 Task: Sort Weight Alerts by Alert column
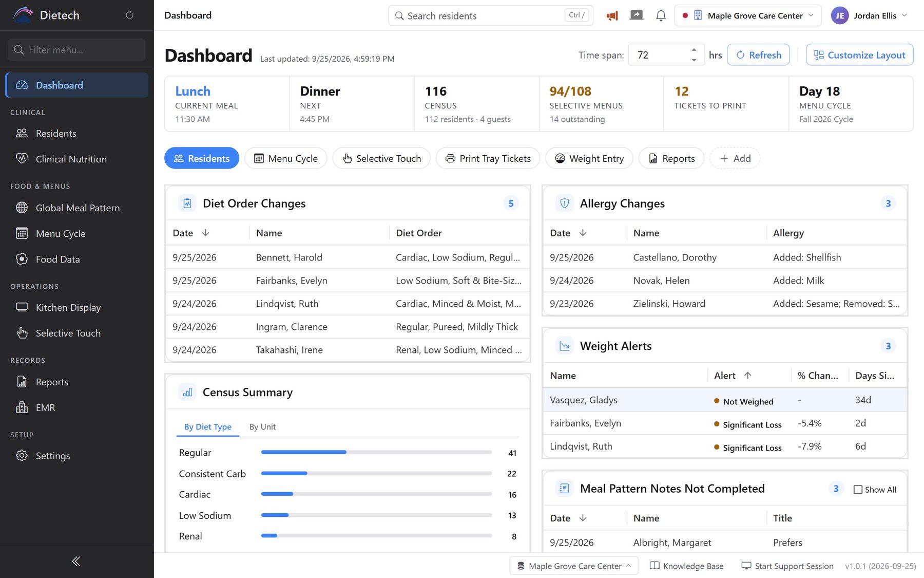[733, 376]
